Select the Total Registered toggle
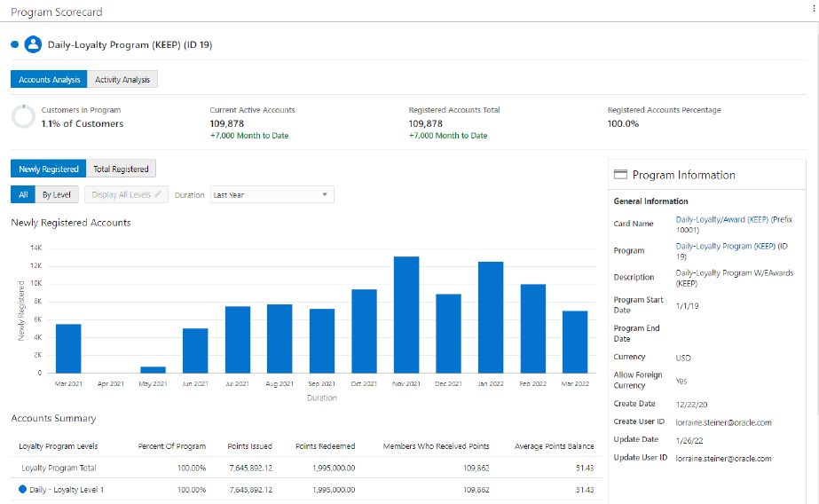This screenshot has height=504, width=819. 121,169
